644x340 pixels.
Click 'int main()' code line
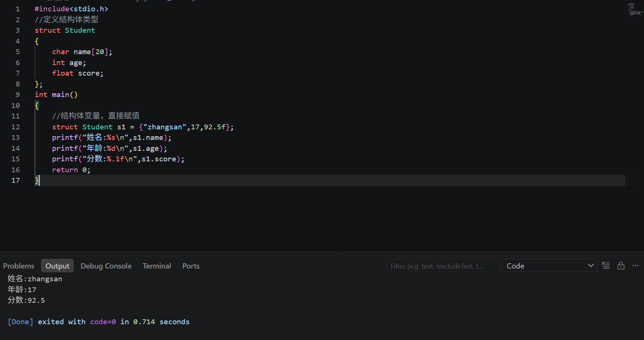(x=56, y=94)
